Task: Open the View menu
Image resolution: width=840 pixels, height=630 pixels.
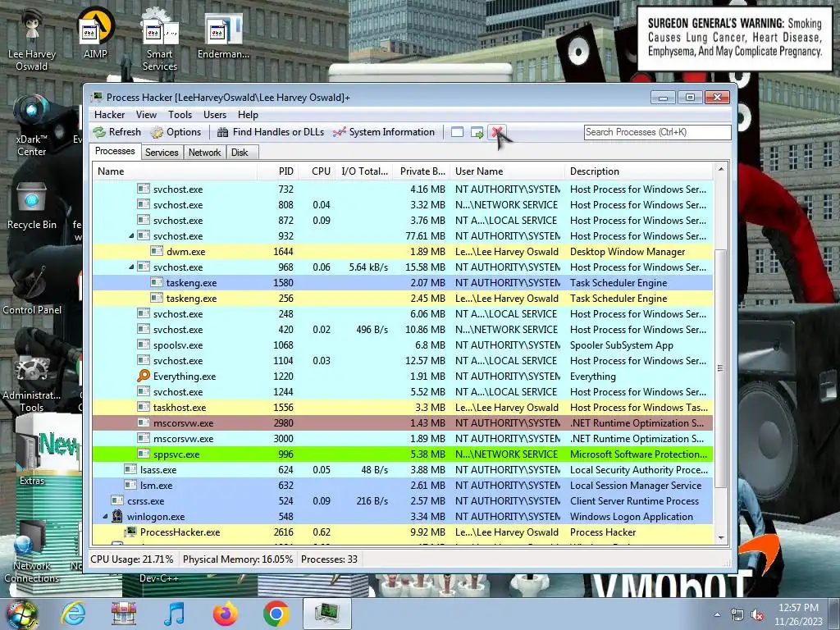Action: [x=146, y=115]
